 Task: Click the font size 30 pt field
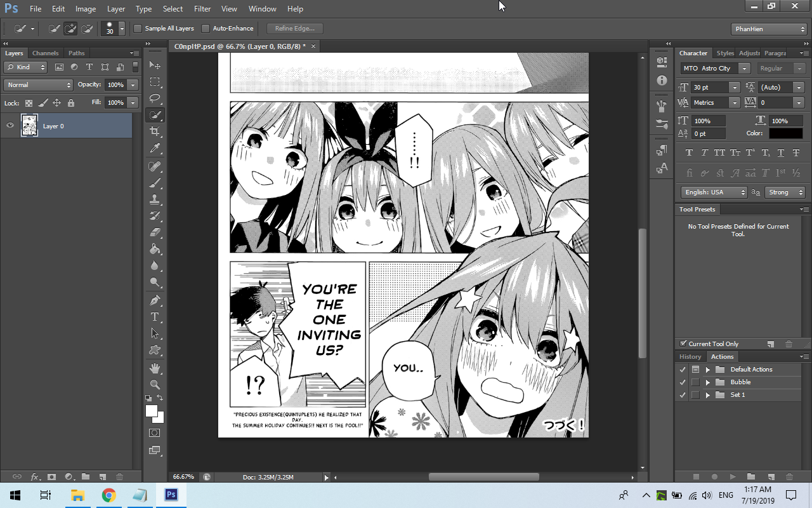click(x=710, y=87)
